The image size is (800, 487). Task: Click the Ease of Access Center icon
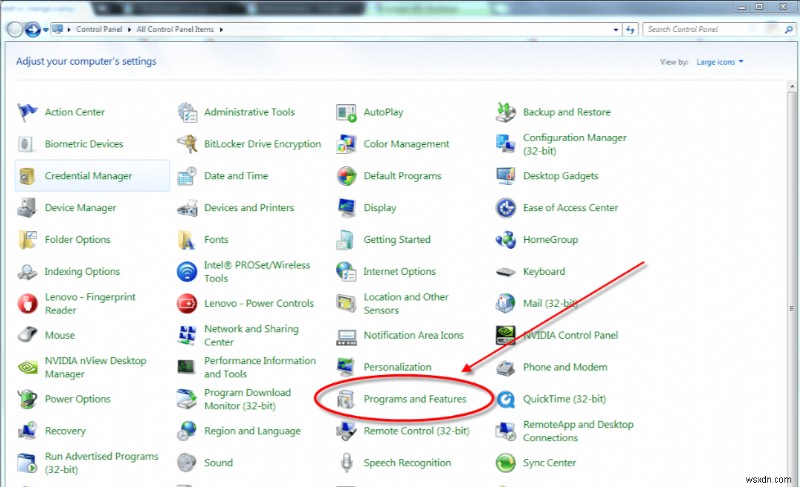click(x=506, y=208)
